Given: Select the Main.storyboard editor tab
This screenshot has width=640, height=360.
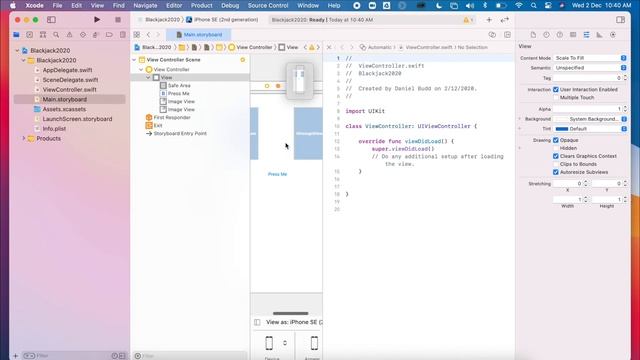Looking at the screenshot, I should [199, 35].
